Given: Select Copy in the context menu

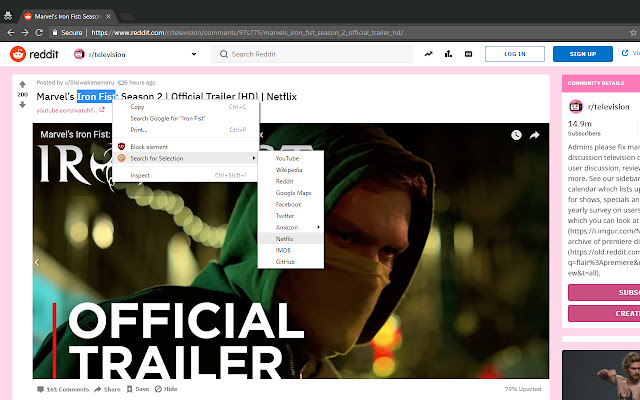Looking at the screenshot, I should coord(186,107).
